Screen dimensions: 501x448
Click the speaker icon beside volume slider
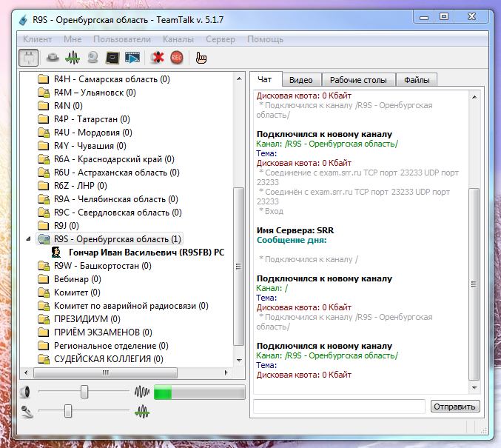pyautogui.click(x=26, y=392)
